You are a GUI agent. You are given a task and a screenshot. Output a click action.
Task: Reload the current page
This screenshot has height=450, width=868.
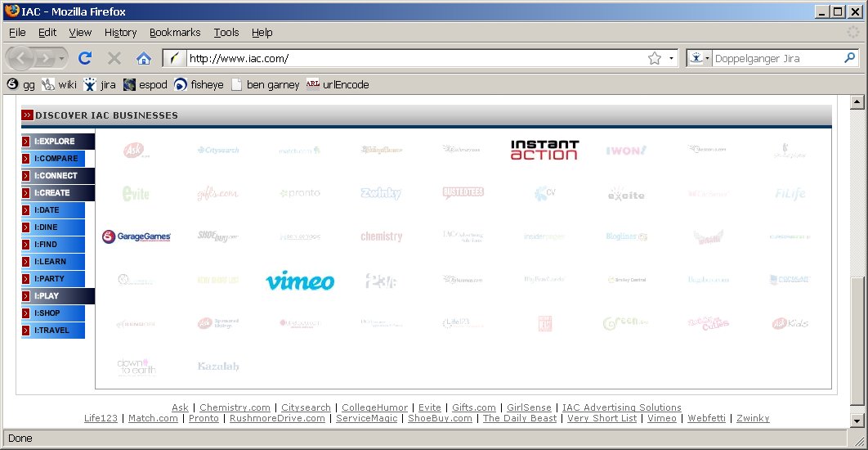tap(85, 57)
